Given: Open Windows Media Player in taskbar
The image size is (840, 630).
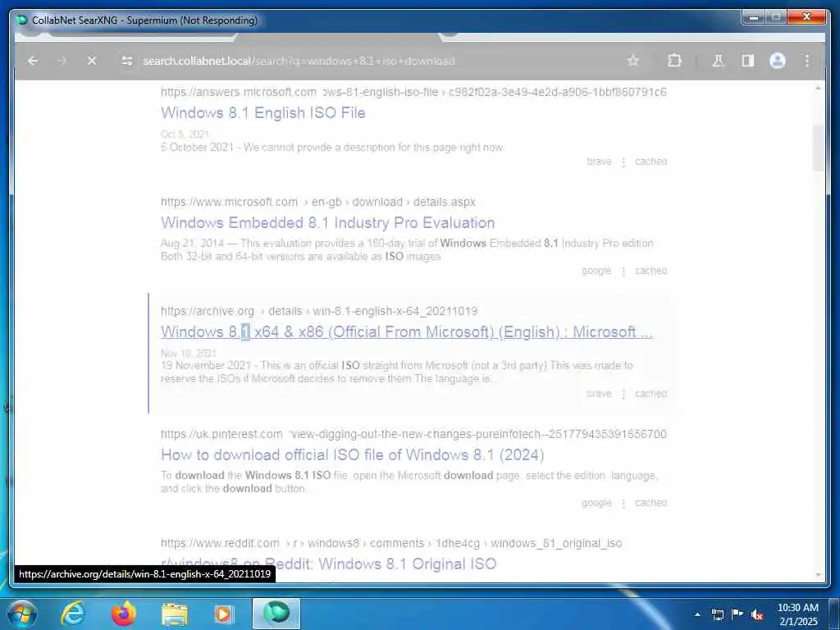Looking at the screenshot, I should point(224,614).
